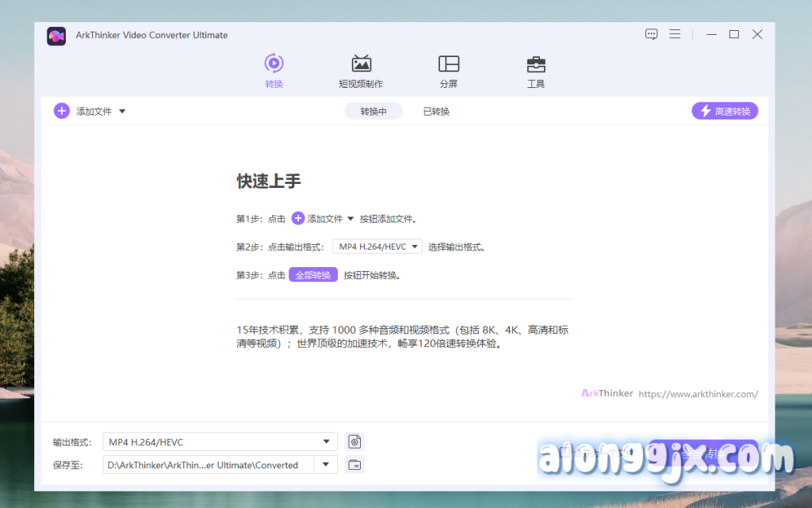Switch to the 已转换 tab
Viewport: 812px width, 508px height.
(x=436, y=112)
